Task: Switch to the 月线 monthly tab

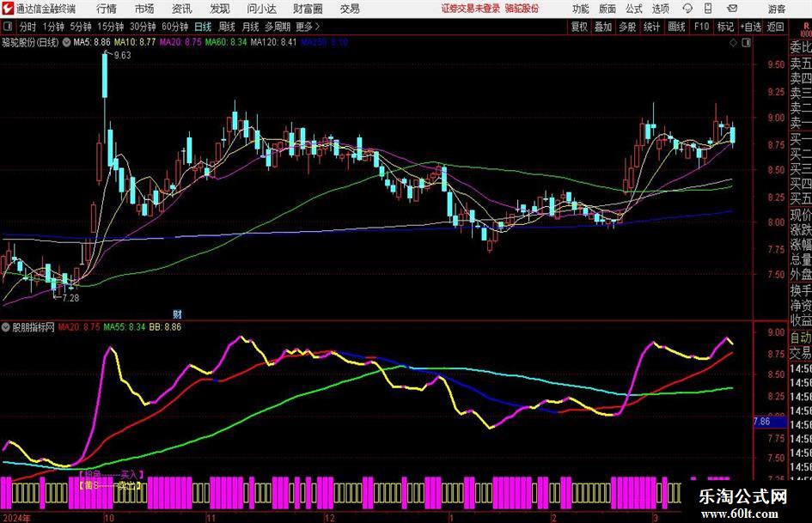Action: [250, 27]
